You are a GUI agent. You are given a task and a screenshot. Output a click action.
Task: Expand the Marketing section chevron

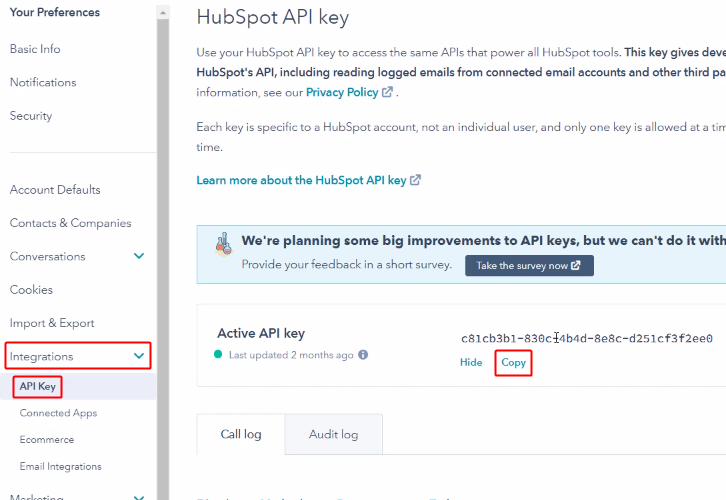click(139, 496)
